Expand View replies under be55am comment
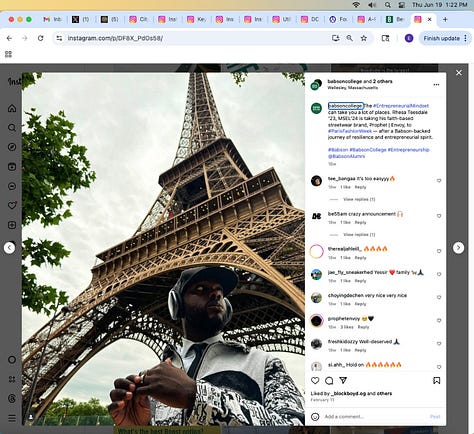 [359, 235]
